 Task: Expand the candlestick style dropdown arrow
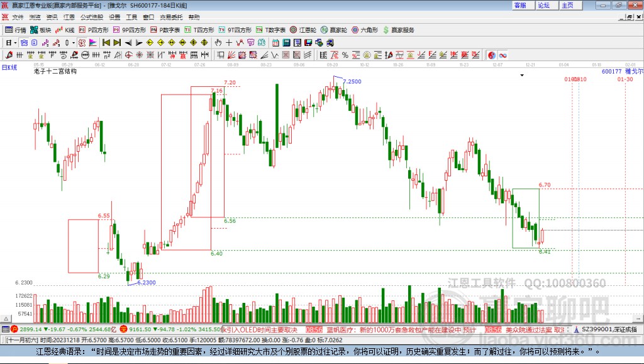tap(74, 43)
